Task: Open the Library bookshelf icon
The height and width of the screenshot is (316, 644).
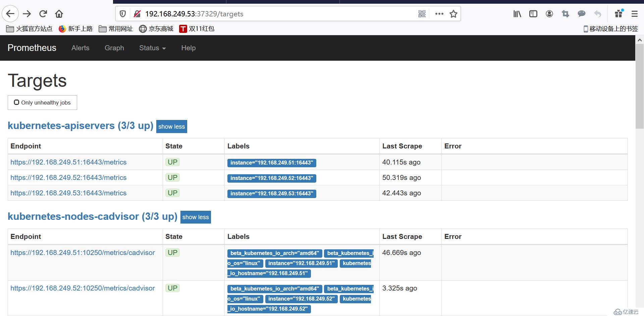Action: coord(517,14)
